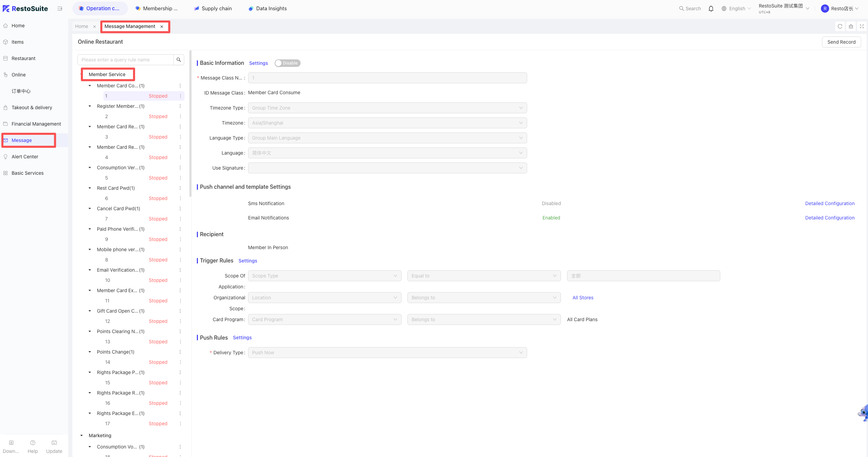Click the refresh page icon
Image resolution: width=868 pixels, height=457 pixels.
pos(840,26)
